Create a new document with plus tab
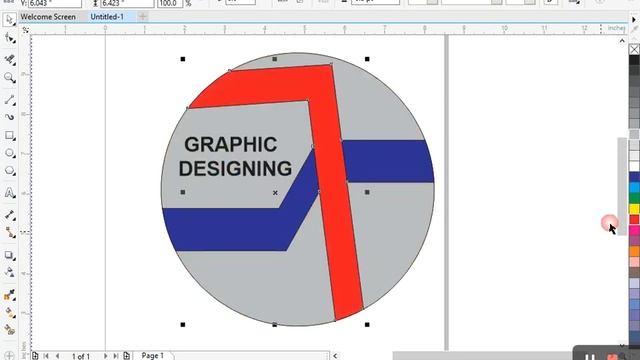640x360 pixels. click(x=143, y=17)
